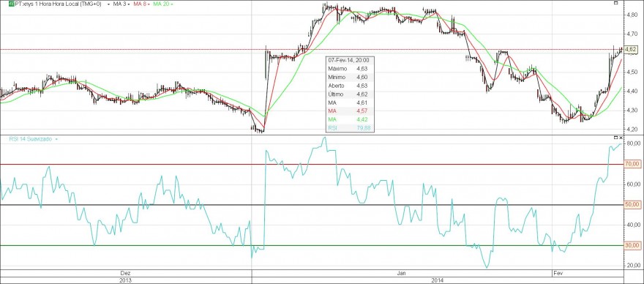Click the 70,00 overbought level label
The image size is (644, 284).
pyautogui.click(x=632, y=164)
